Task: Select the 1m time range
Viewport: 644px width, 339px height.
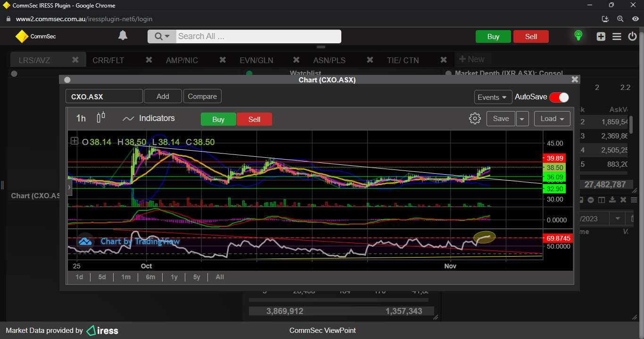Action: coord(126,277)
